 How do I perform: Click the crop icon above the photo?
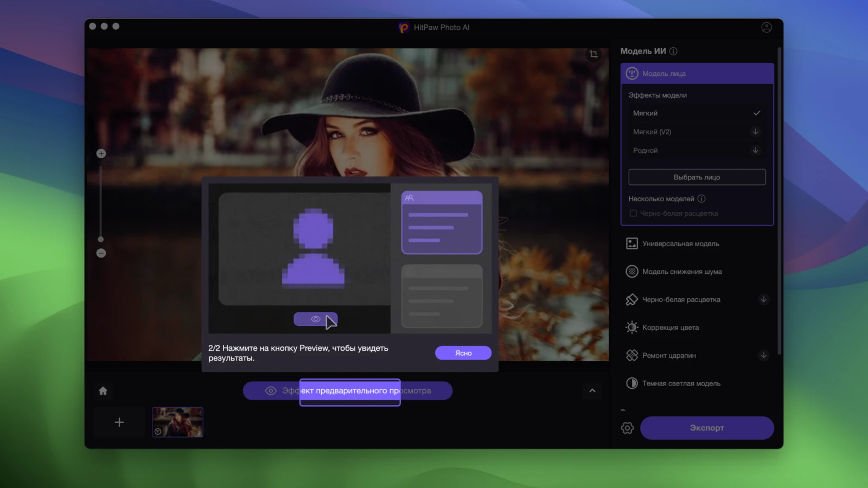(593, 54)
